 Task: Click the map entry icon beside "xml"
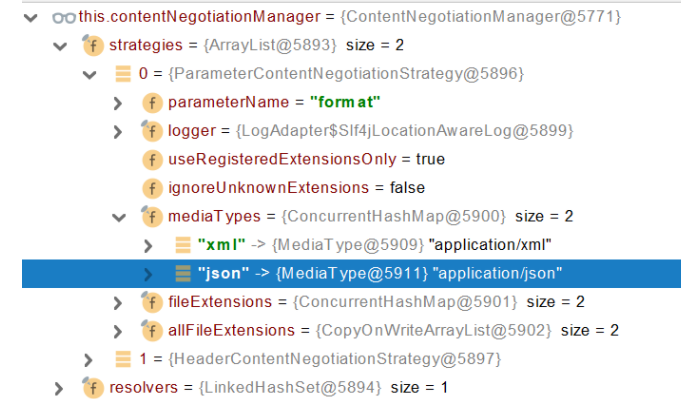pos(183,245)
